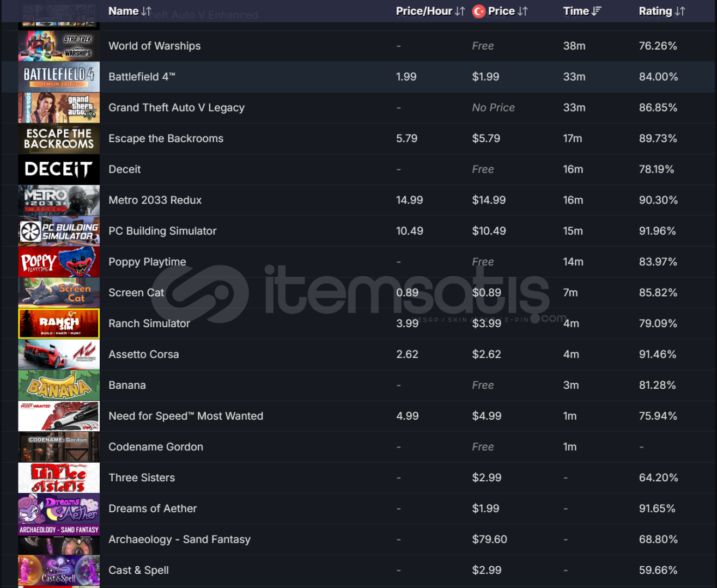
Task: Toggle the Time column sort indicator
Action: click(x=596, y=11)
